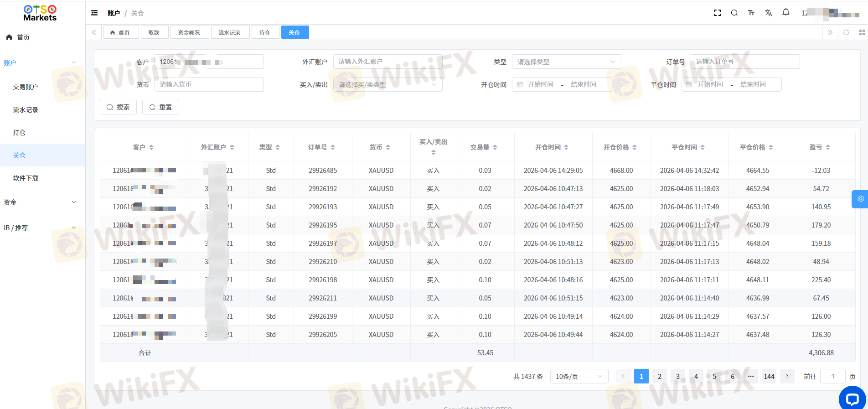Refresh the page using tab-bar reload icon
The image size is (868, 409).
(x=846, y=32)
